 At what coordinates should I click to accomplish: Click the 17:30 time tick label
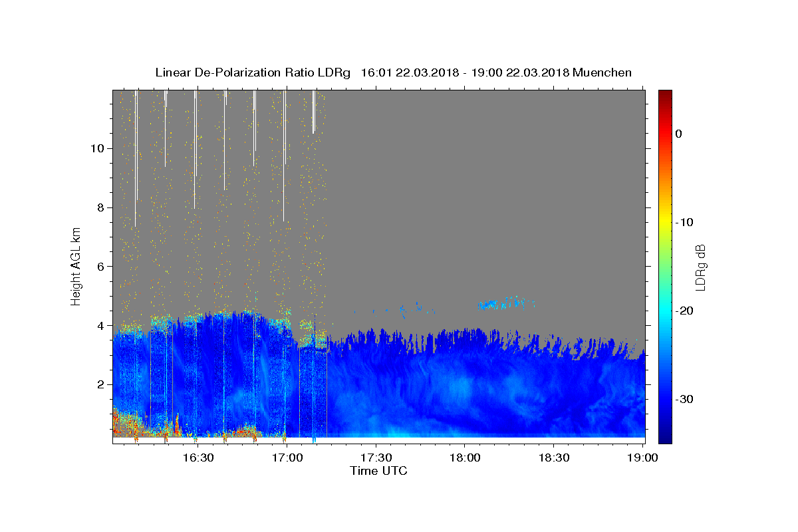[376, 458]
